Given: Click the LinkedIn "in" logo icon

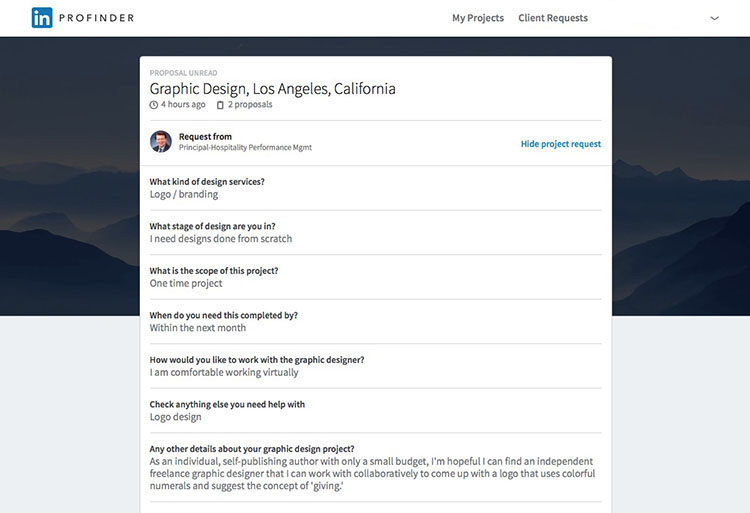Looking at the screenshot, I should click(x=42, y=18).
